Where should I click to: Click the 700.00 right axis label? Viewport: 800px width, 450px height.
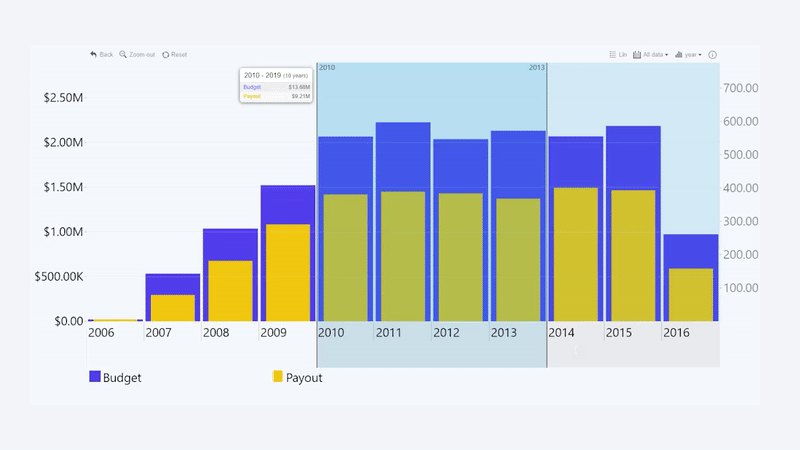click(x=741, y=88)
